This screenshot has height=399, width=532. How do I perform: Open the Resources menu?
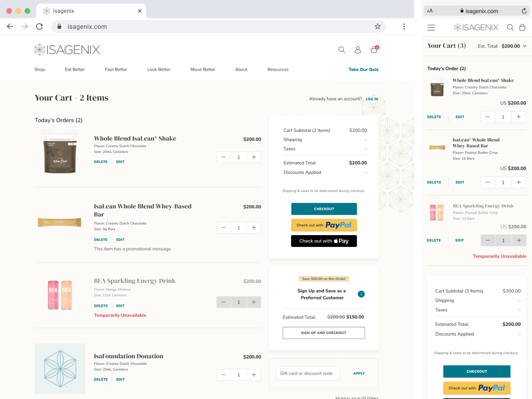(278, 69)
